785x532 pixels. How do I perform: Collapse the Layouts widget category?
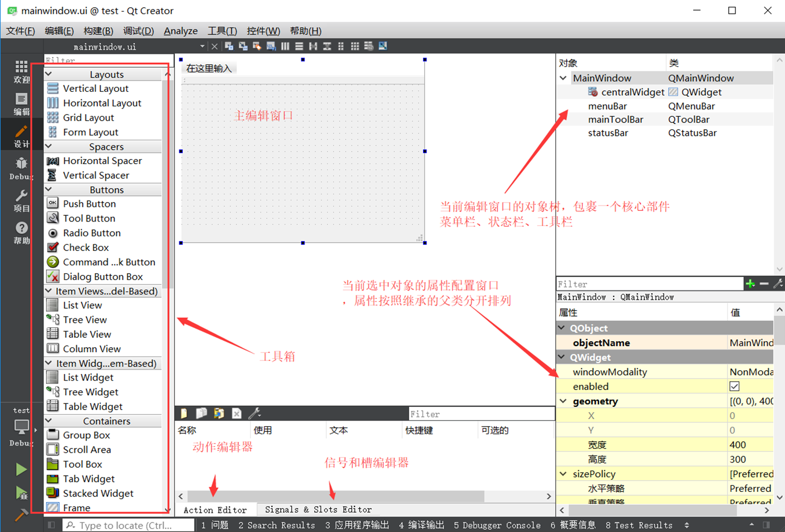[x=49, y=74]
